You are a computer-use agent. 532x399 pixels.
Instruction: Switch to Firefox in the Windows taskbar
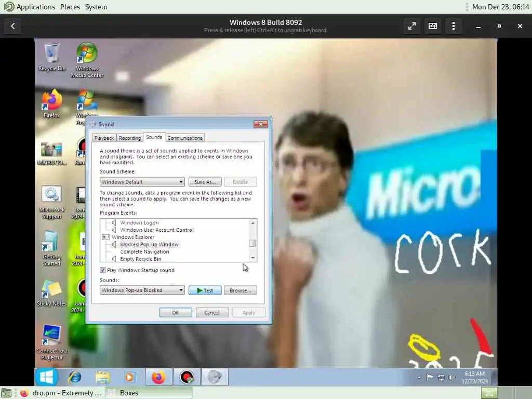point(158,377)
